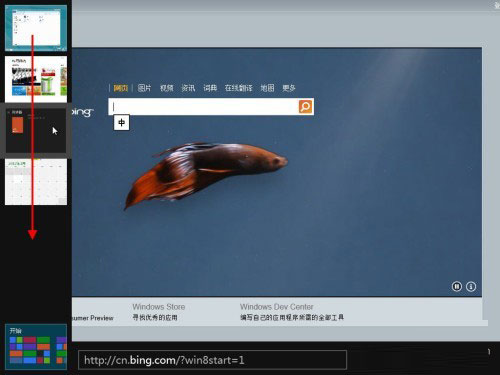Focus the address bar URL field
This screenshot has width=500, height=375.
click(x=212, y=360)
